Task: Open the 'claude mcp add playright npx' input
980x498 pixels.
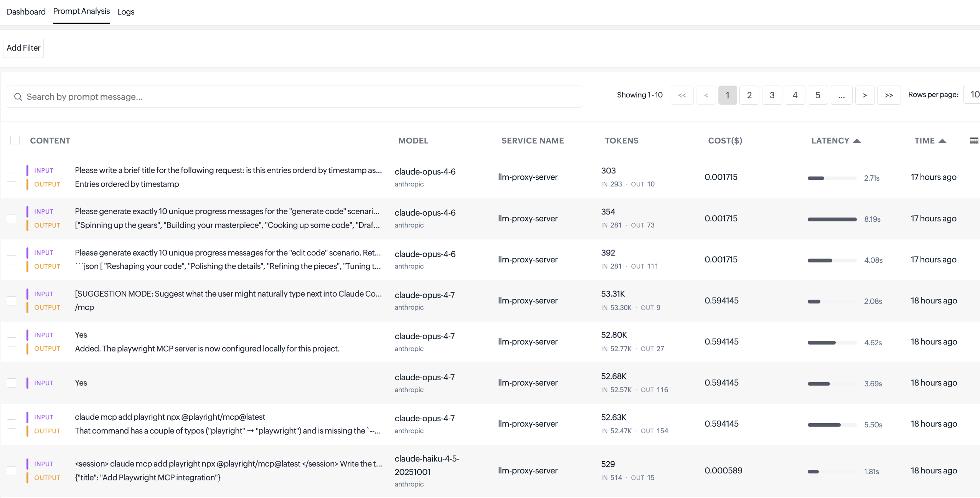Action: (x=170, y=417)
